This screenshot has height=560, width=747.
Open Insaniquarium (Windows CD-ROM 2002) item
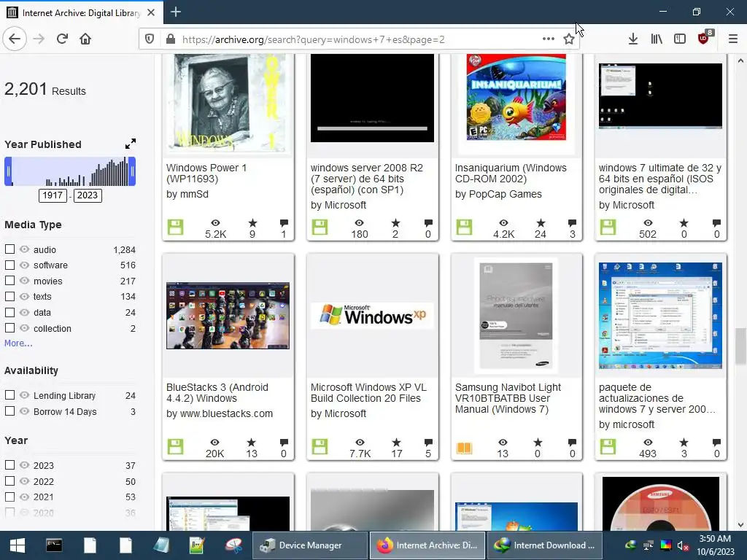tap(511, 174)
